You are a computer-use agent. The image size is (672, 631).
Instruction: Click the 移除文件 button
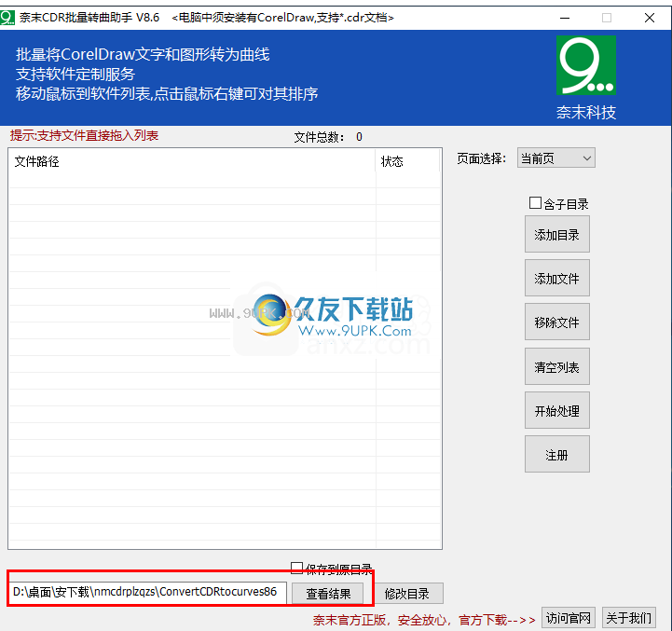tap(556, 322)
